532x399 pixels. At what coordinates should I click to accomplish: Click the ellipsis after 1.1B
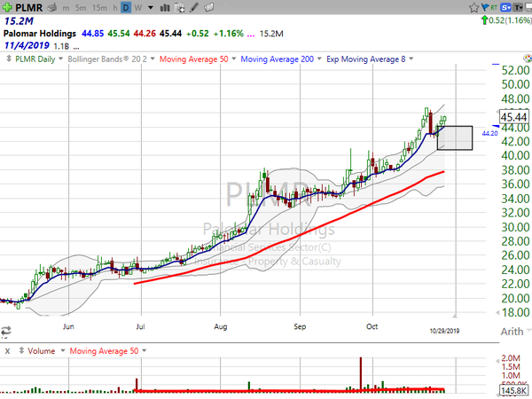point(76,47)
